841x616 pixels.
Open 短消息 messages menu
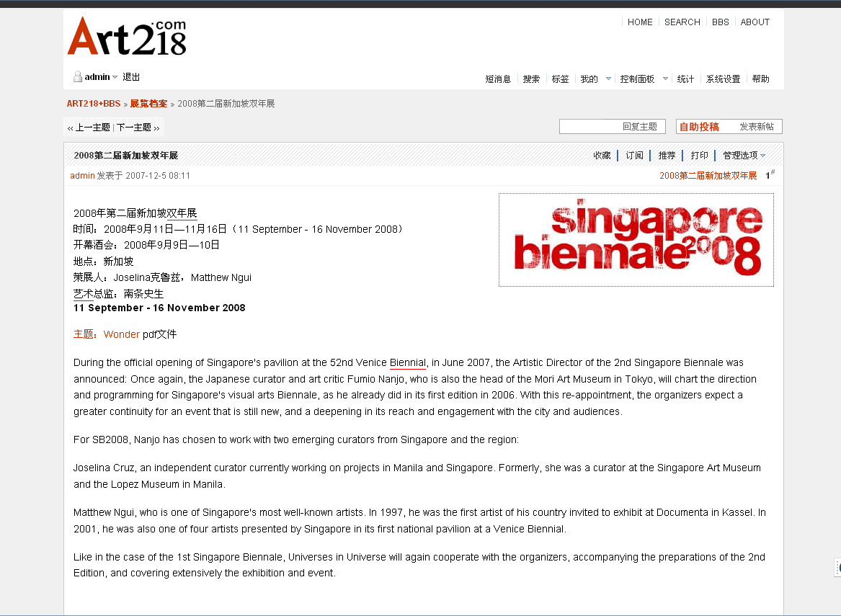pyautogui.click(x=498, y=79)
